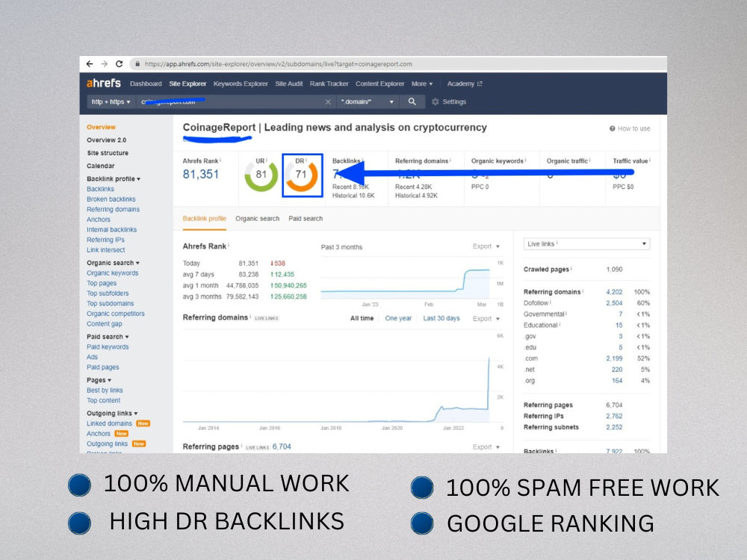Image resolution: width=747 pixels, height=560 pixels.
Task: Open Site Audit
Action: [288, 84]
